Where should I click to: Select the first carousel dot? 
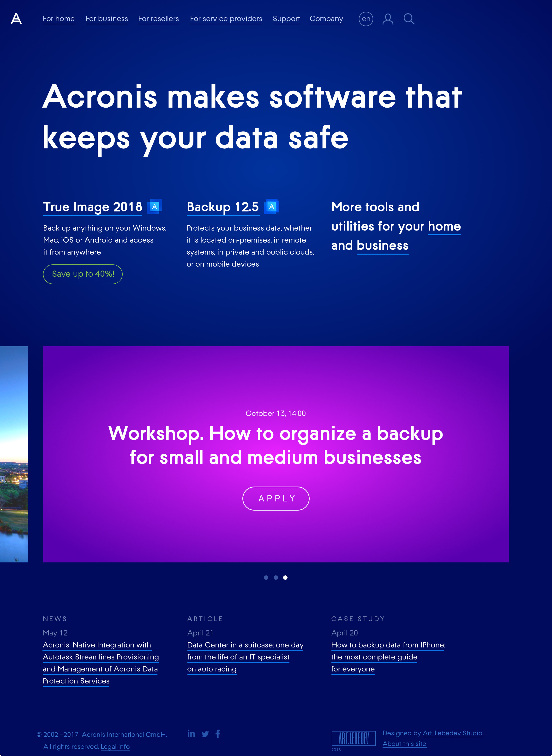click(x=266, y=578)
